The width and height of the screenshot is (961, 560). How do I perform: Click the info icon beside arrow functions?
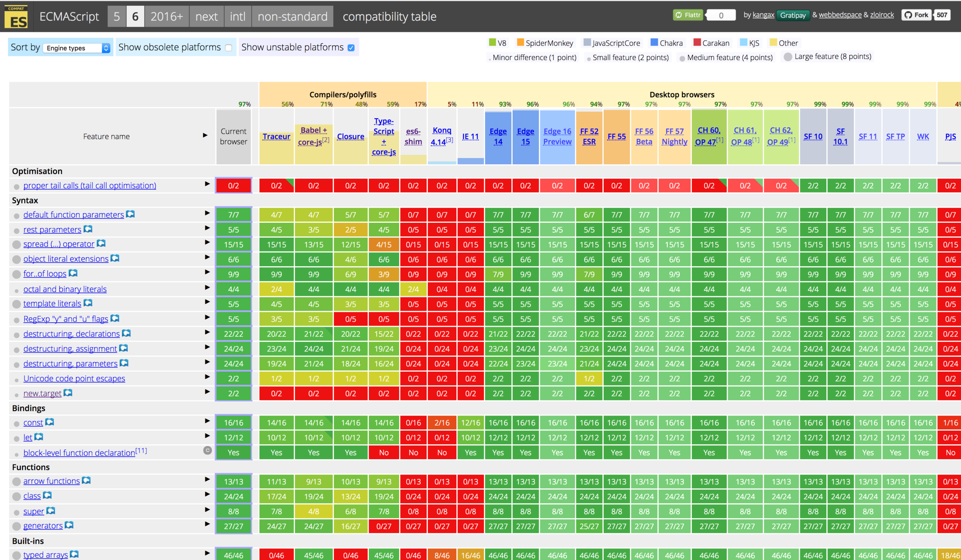pos(86,480)
